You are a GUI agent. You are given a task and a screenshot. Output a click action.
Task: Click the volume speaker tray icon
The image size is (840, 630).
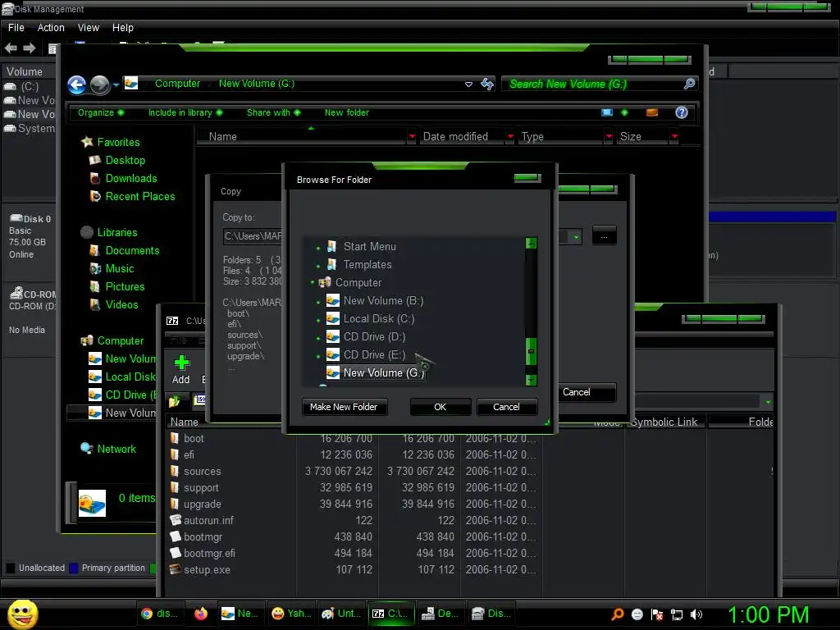click(696, 614)
